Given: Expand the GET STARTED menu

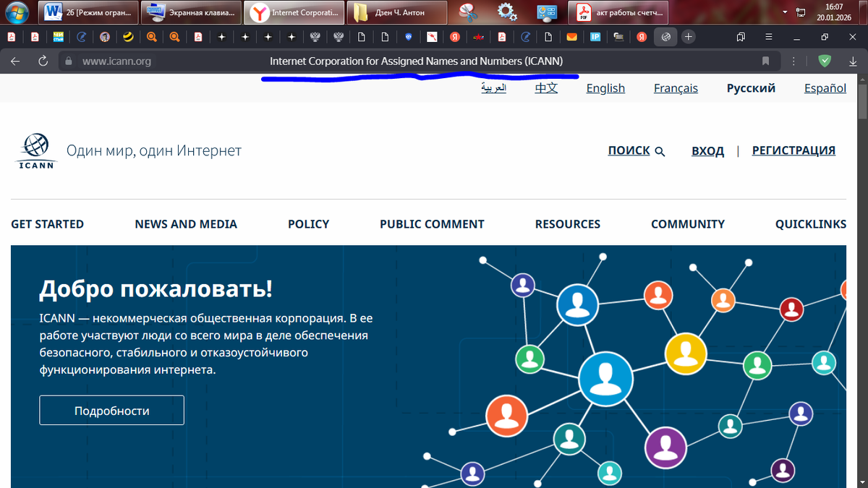Looking at the screenshot, I should click(x=47, y=224).
